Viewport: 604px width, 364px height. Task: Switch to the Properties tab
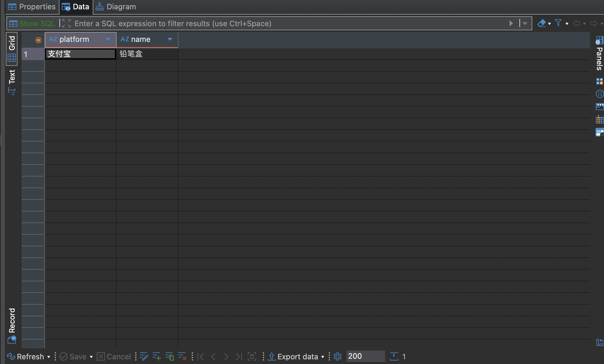(32, 7)
